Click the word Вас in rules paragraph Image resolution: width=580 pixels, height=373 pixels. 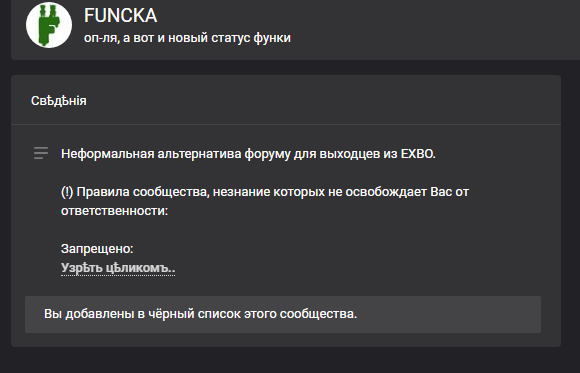pyautogui.click(x=439, y=192)
